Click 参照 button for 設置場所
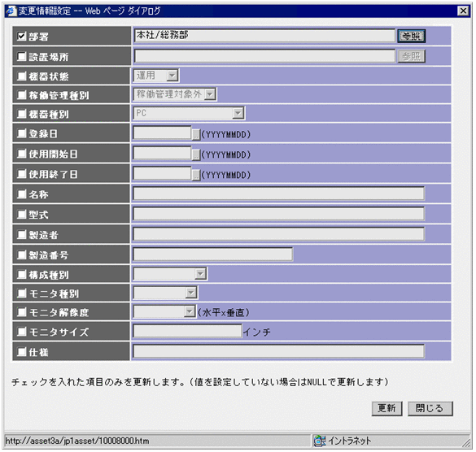Screen dimensions: 476x452 coord(412,56)
